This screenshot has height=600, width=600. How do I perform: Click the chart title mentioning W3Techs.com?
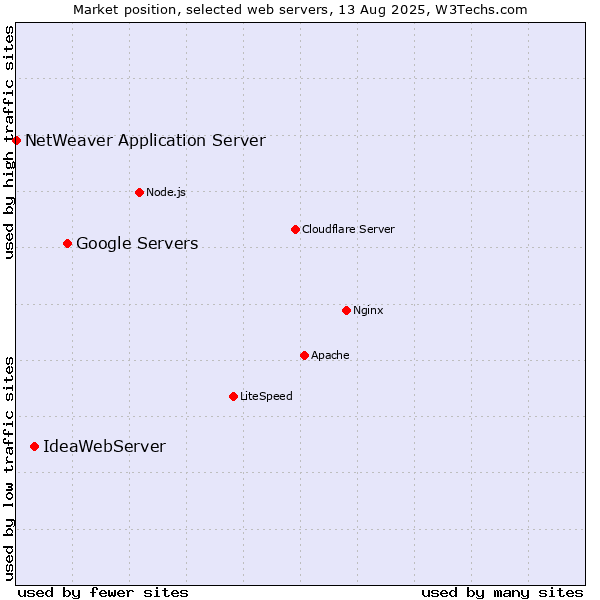tap(300, 10)
